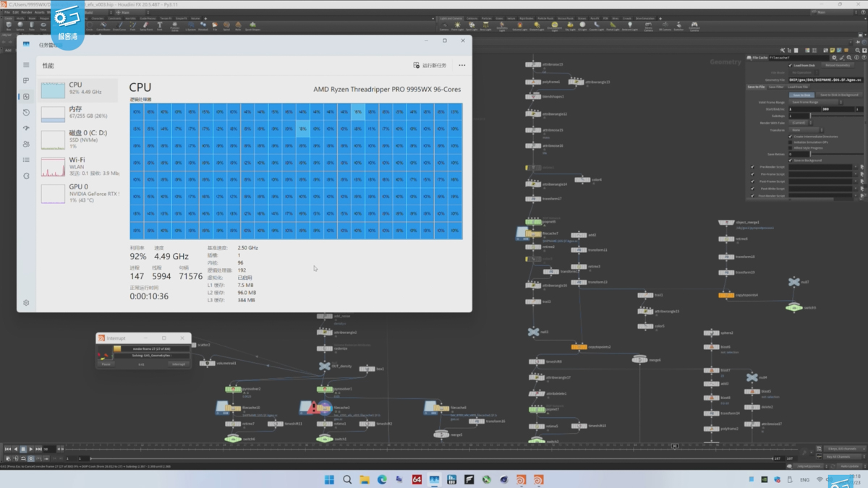Viewport: 868px width, 488px height.
Task: Open Task Manager Services page icon
Action: pos(26,176)
